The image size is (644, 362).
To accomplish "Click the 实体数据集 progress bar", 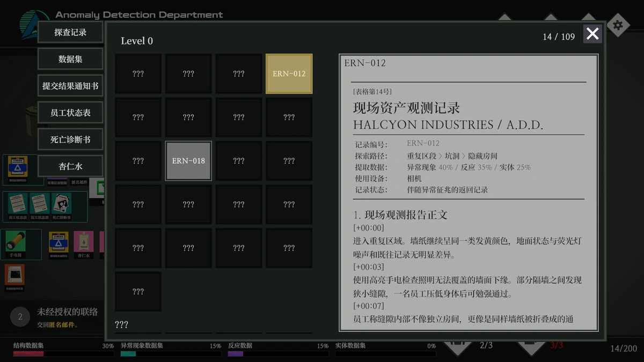I will pyautogui.click(x=385, y=354).
